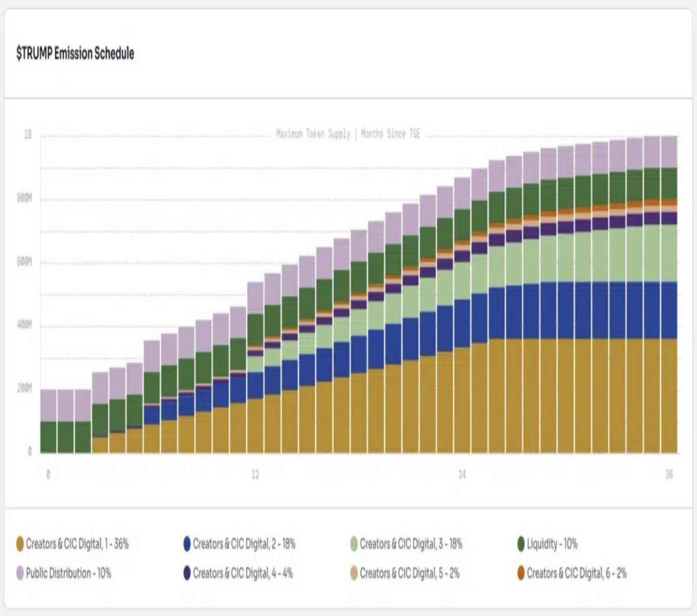Screen dimensions: 697x616
Task: Click the 'Maximum Token Supply' chart annotation text
Action: [313, 134]
